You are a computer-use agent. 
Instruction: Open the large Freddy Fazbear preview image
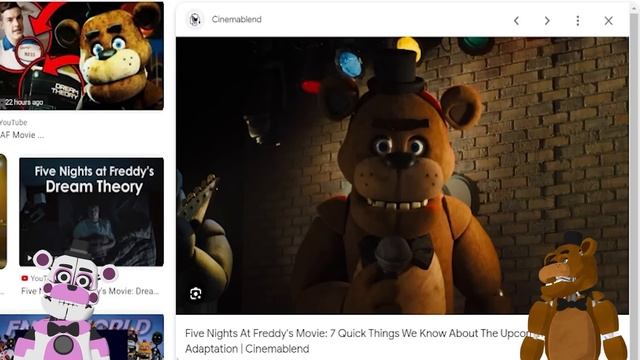(x=402, y=176)
